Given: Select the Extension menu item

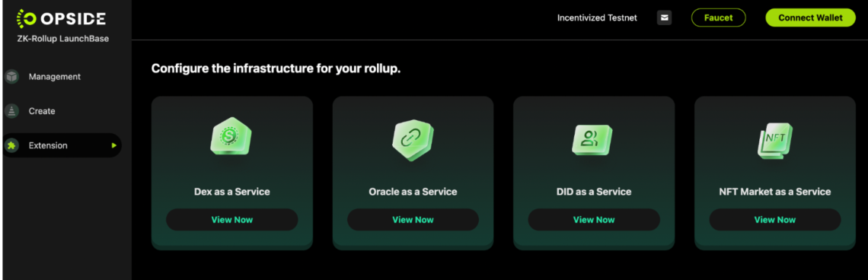Looking at the screenshot, I should pos(62,145).
